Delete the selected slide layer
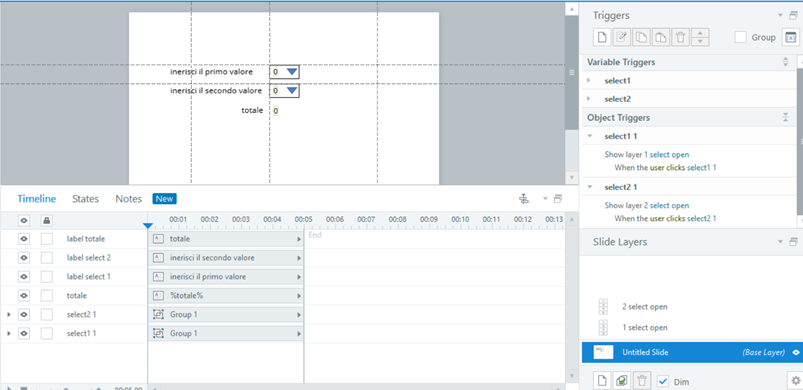The width and height of the screenshot is (803, 390). 641,381
